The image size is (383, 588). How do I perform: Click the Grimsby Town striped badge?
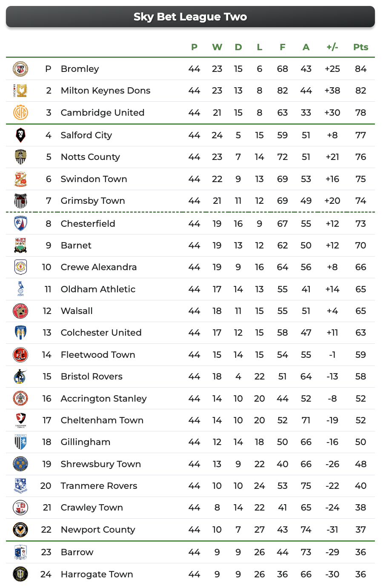(x=20, y=201)
